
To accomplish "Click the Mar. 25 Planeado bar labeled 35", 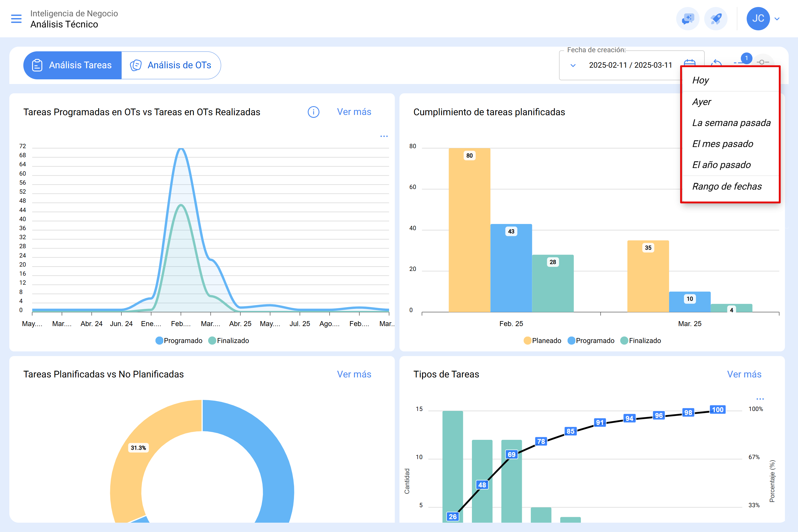I will [648, 276].
